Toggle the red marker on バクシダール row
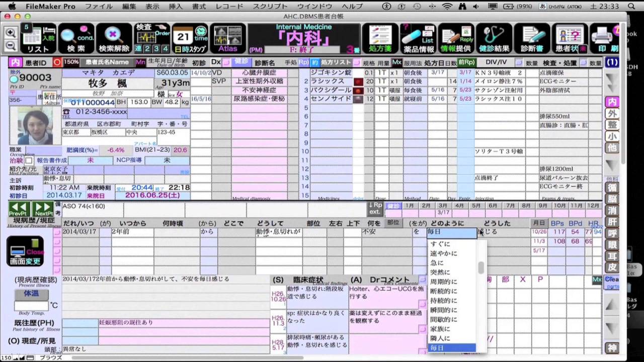The width and height of the screenshot is (644, 362). tap(358, 90)
